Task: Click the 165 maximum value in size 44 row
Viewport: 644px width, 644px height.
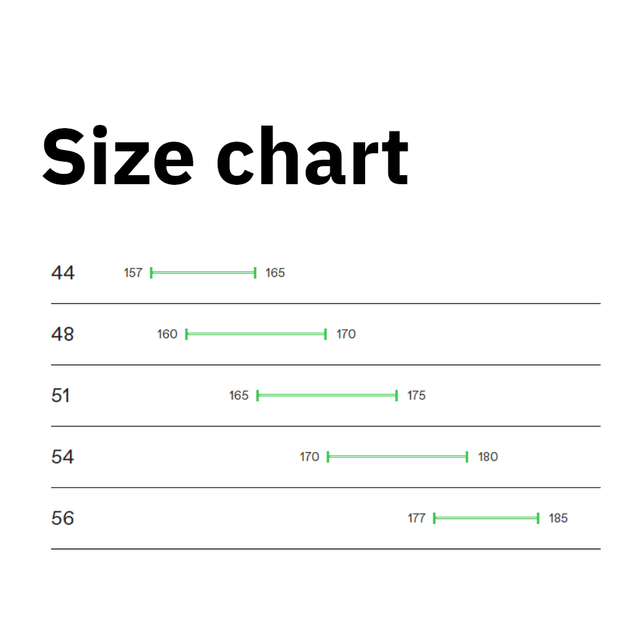Action: 275,273
